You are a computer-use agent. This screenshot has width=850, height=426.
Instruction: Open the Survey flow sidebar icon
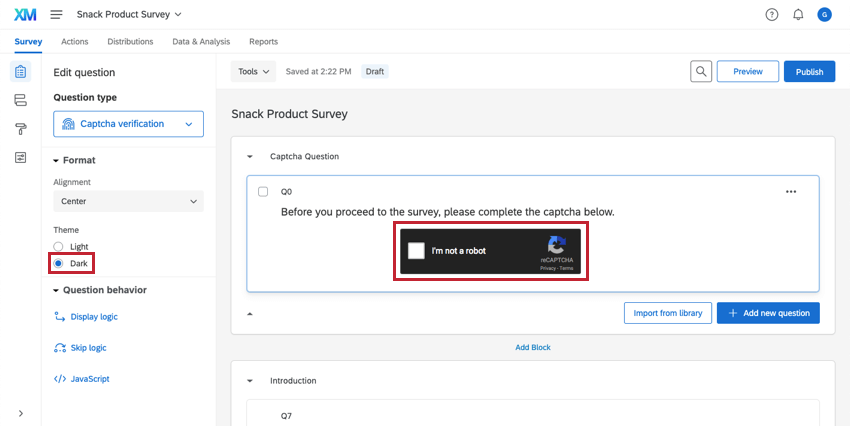tap(20, 100)
